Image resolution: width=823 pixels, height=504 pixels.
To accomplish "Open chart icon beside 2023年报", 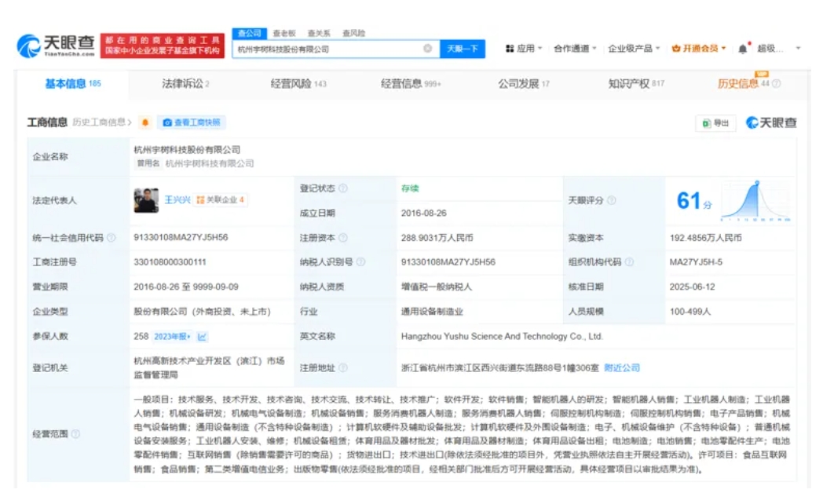I will (202, 336).
